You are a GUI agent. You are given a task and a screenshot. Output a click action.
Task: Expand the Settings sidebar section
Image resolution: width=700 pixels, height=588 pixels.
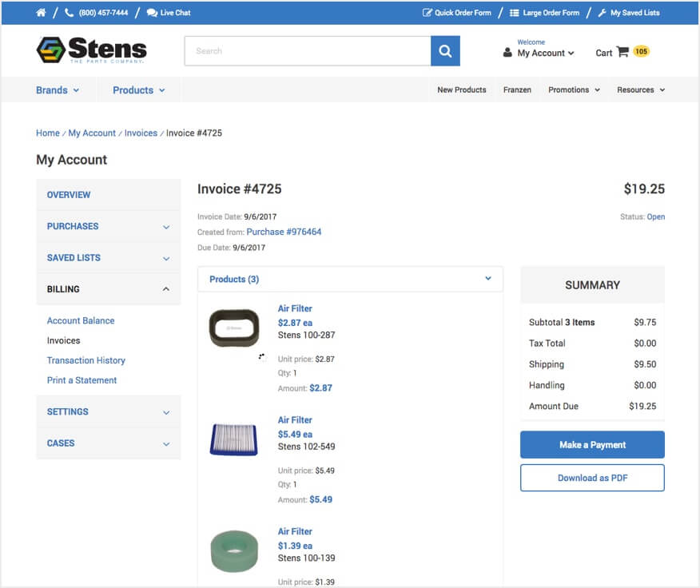point(108,411)
